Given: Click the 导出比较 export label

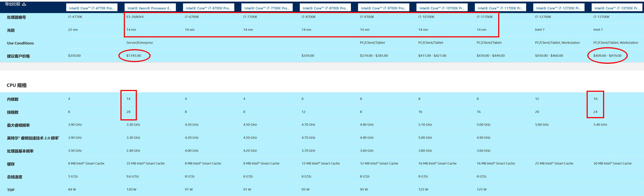Looking at the screenshot, I should (x=13, y=4).
